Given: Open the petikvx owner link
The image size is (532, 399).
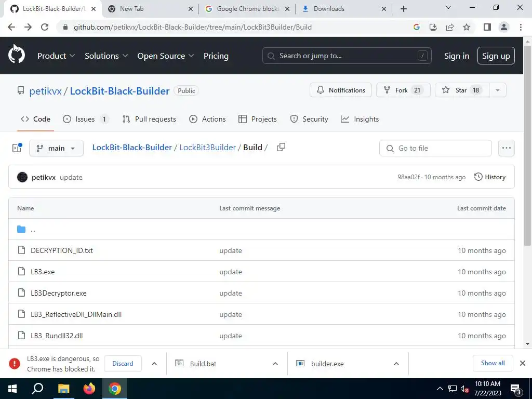Looking at the screenshot, I should tap(46, 91).
